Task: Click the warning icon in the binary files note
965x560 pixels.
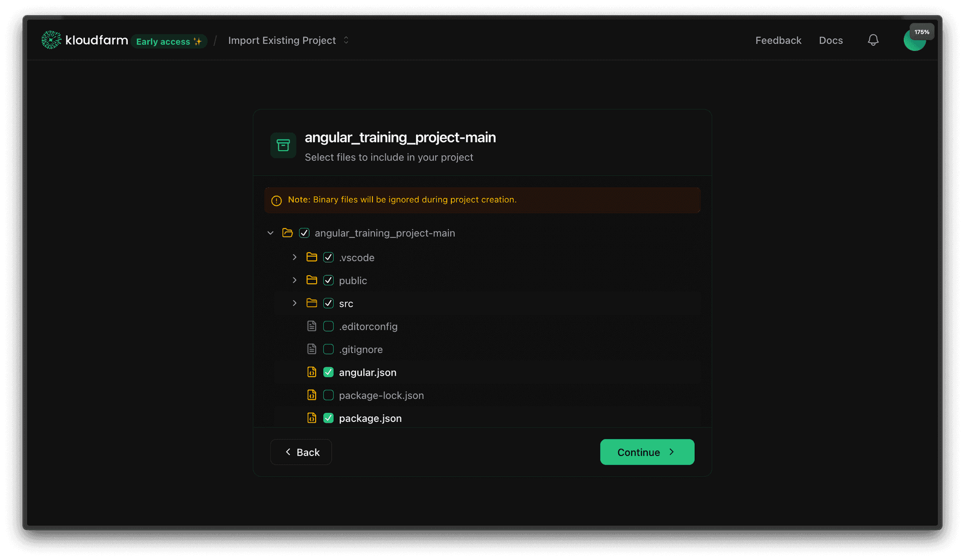Action: point(276,200)
